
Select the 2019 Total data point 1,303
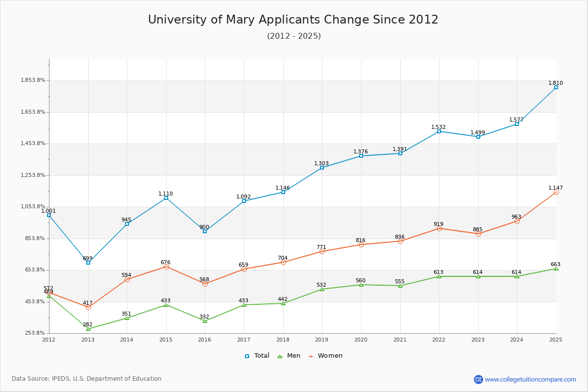tap(322, 168)
